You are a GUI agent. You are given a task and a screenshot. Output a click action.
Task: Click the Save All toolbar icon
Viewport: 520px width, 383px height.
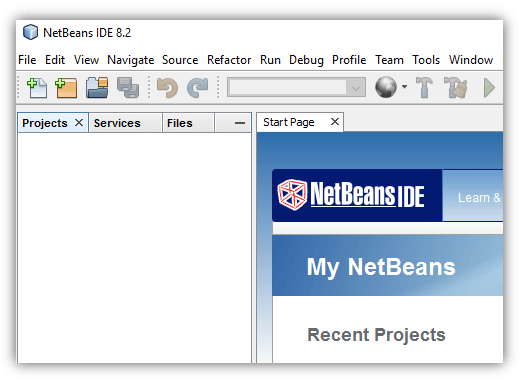tap(128, 88)
